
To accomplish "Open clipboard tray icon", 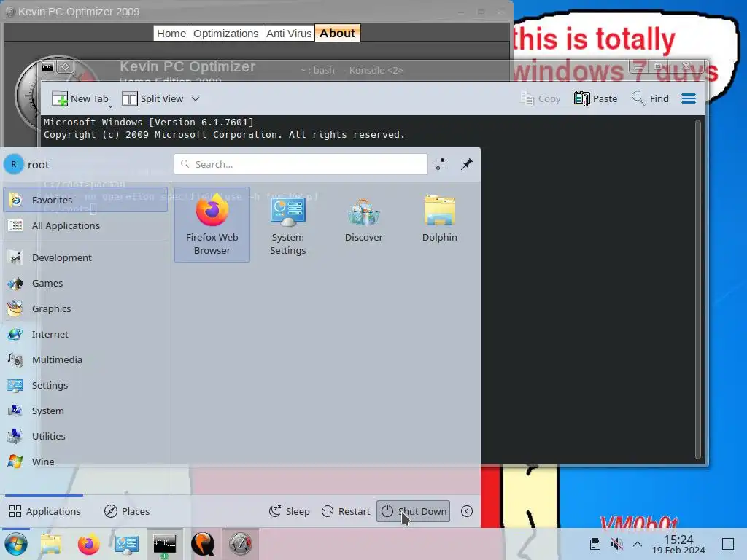I will (x=595, y=544).
